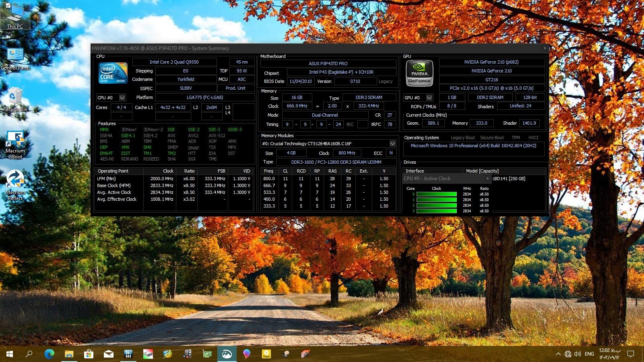
Task: Click the speaker volume tray icon
Action: [x=578, y=354]
